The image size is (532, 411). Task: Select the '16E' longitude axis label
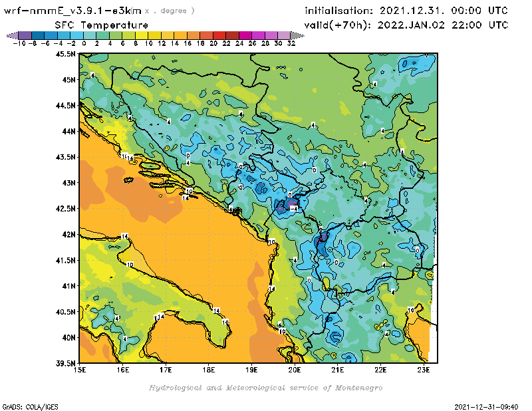[123, 370]
